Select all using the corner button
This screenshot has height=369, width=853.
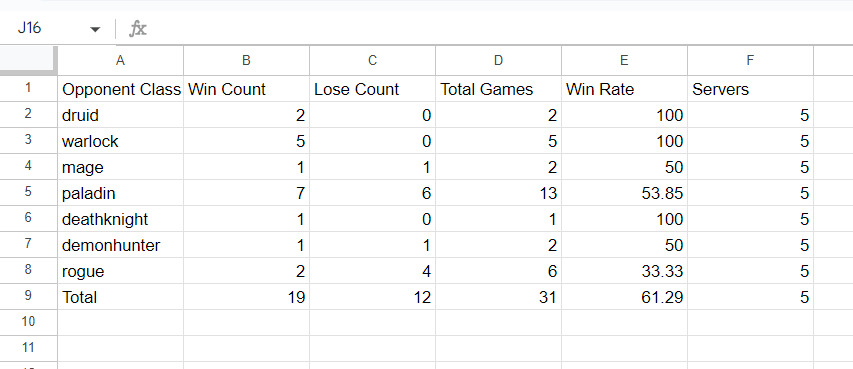point(28,60)
